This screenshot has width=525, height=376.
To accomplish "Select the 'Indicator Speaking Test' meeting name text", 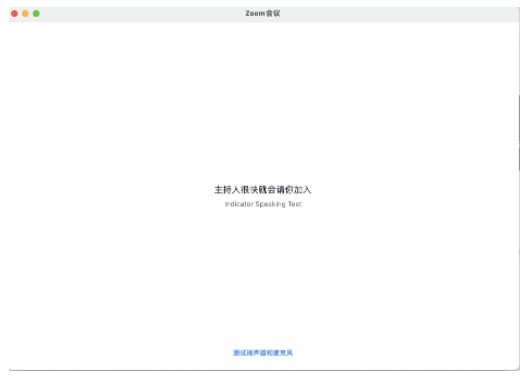I will point(263,204).
